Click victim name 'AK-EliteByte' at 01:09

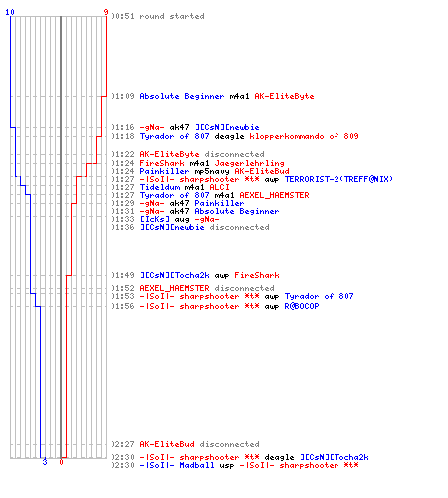pos(284,96)
